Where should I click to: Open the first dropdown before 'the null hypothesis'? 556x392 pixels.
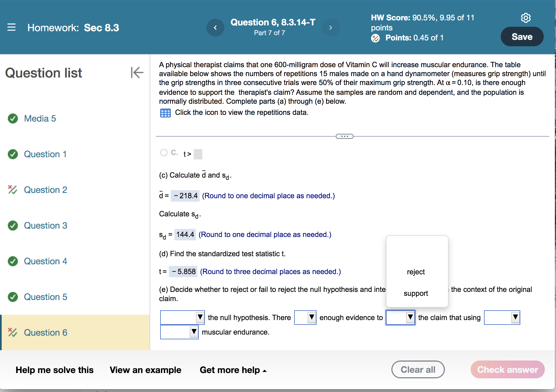(x=182, y=317)
